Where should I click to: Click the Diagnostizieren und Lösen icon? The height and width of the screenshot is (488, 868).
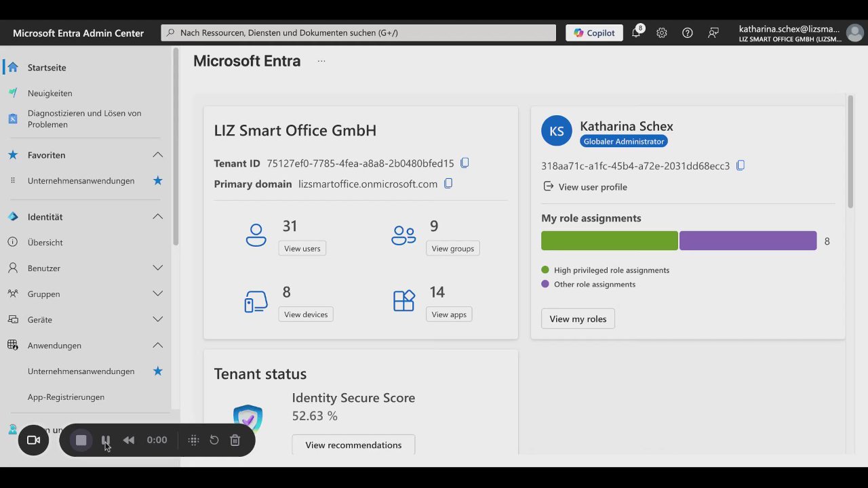[x=13, y=119]
